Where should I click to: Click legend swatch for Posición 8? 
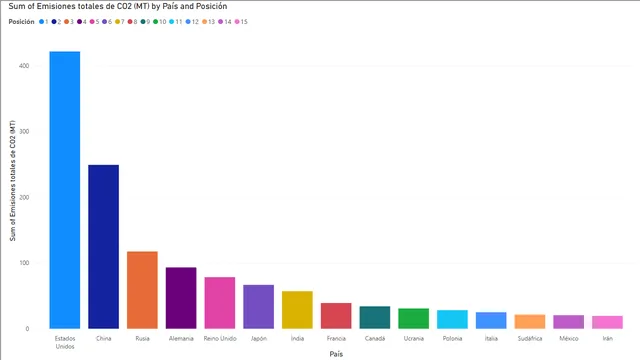[x=130, y=22]
